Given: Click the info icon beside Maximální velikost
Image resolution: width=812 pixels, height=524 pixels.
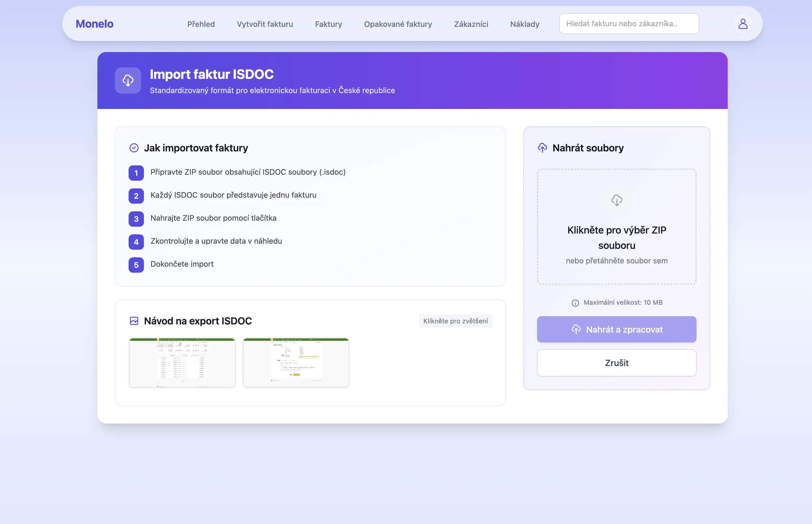Looking at the screenshot, I should [x=575, y=303].
